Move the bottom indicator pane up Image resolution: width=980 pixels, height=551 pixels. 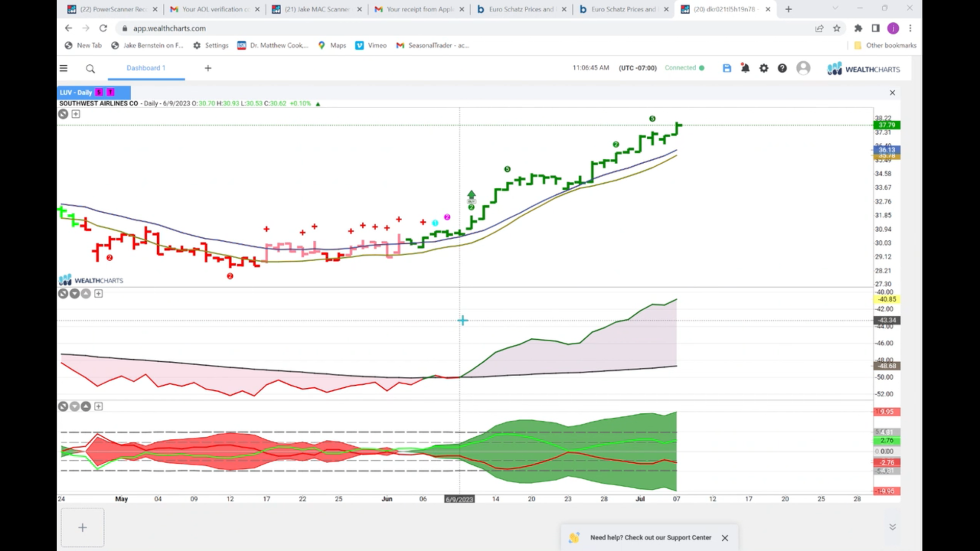click(x=86, y=407)
